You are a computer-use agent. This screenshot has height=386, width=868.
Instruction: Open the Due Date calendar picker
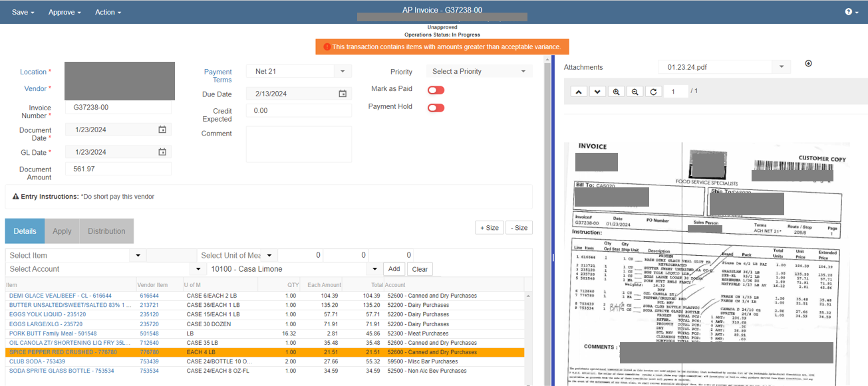[x=343, y=94]
